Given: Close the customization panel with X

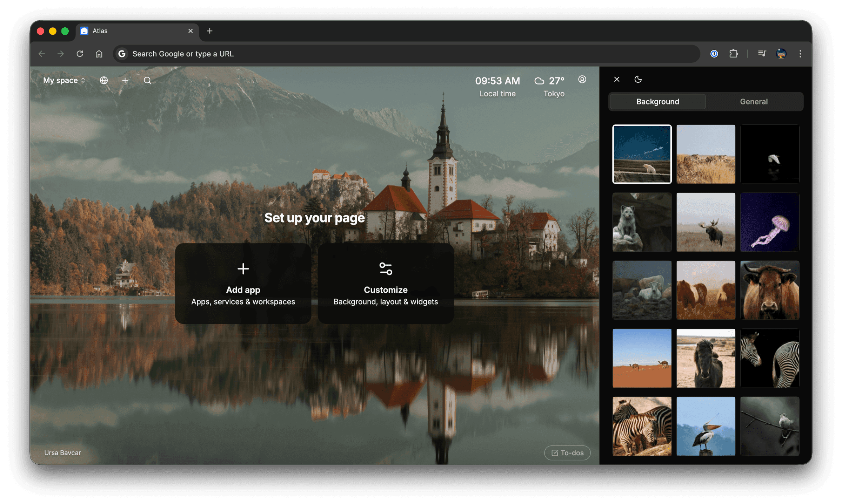Looking at the screenshot, I should (616, 79).
